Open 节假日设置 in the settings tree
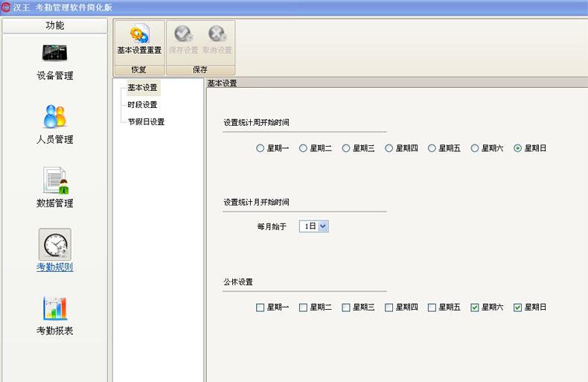This screenshot has height=382, width=588. (146, 122)
